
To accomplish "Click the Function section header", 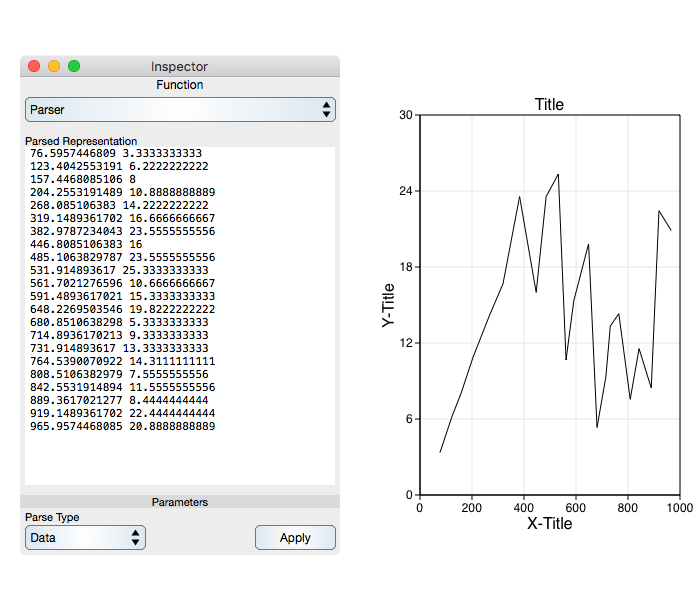I will (x=180, y=85).
